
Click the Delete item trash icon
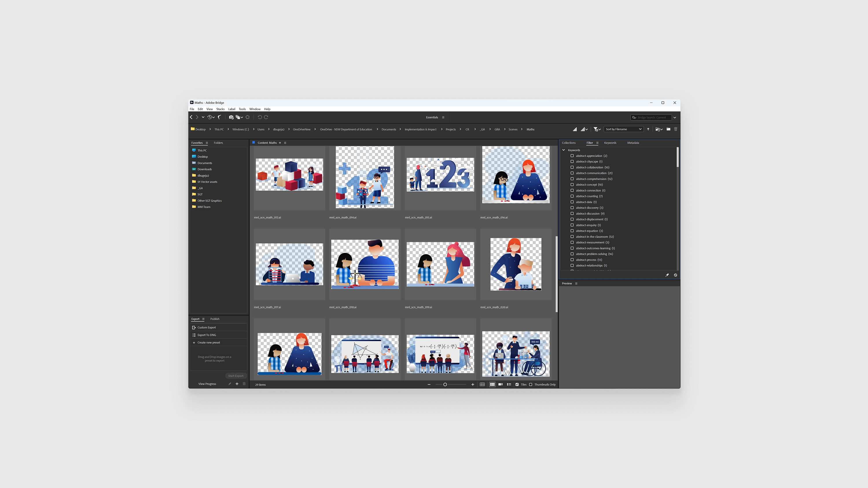[x=676, y=129]
